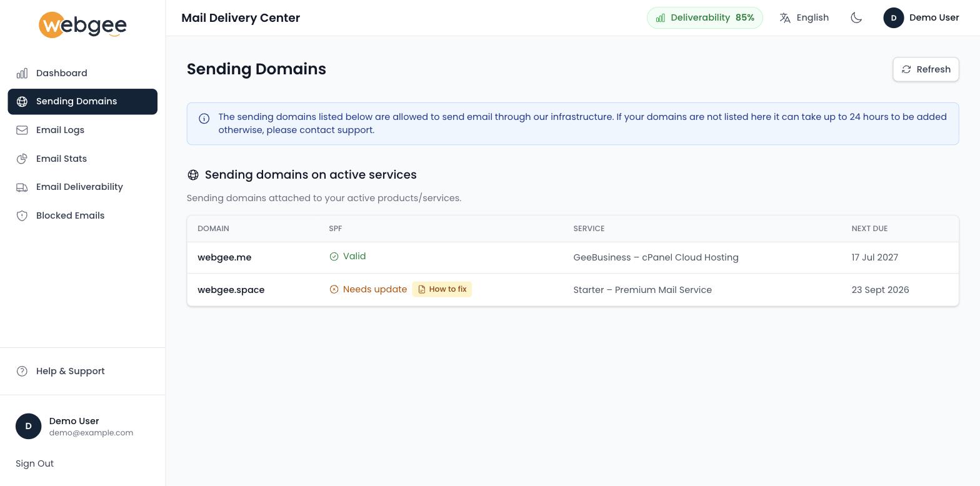Click the Email Stats pie chart icon
The width and height of the screenshot is (980, 486).
pos(22,159)
